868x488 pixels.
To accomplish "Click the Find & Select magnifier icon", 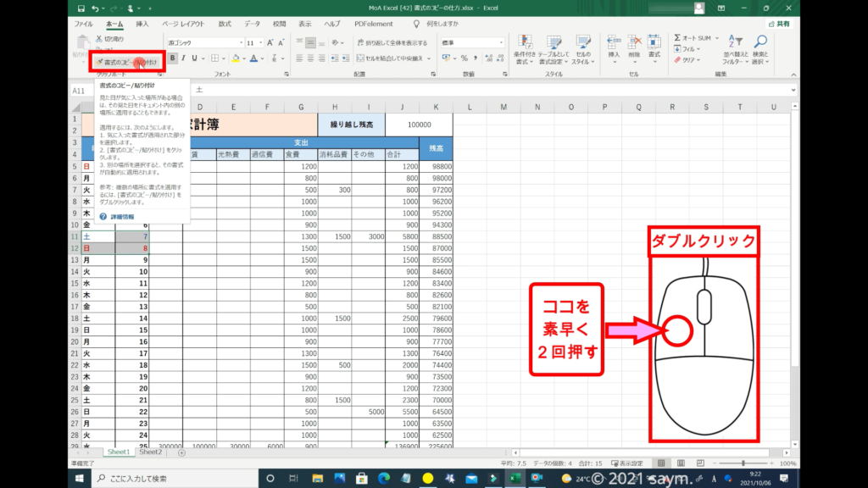I will [760, 42].
